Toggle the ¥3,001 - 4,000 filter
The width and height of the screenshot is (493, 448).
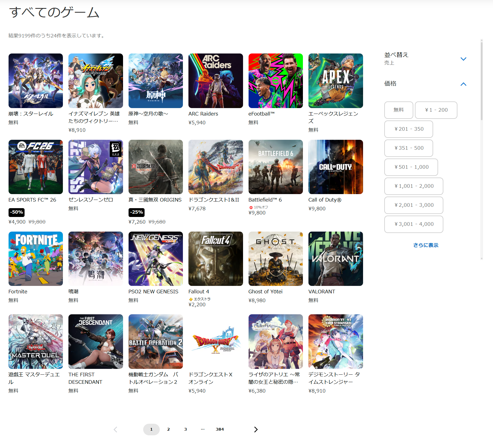[x=414, y=224]
